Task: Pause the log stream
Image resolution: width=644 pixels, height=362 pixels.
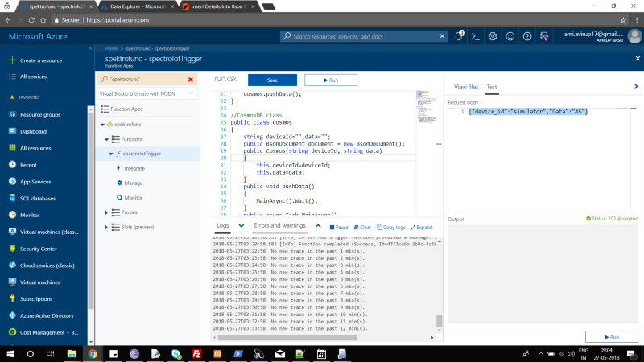Action: tap(339, 228)
